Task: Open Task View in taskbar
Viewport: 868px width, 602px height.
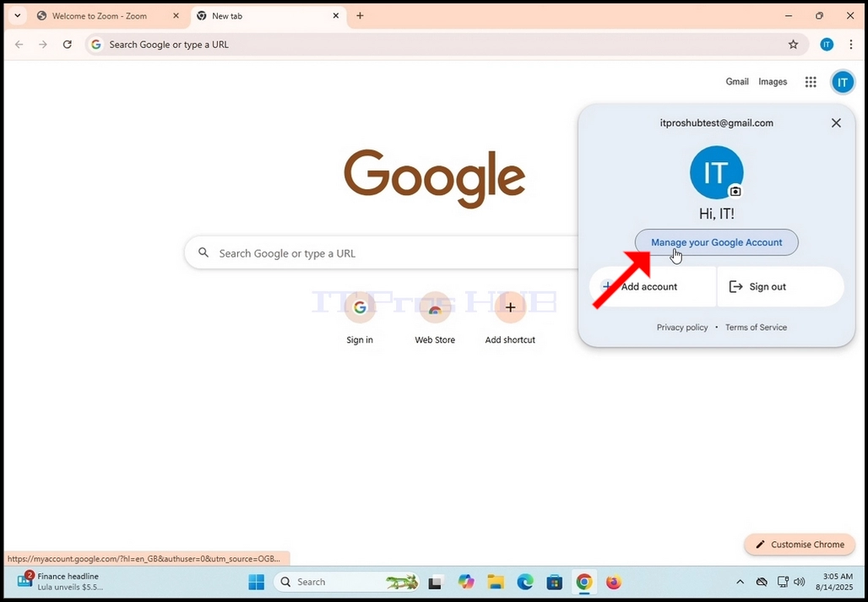Action: click(437, 582)
